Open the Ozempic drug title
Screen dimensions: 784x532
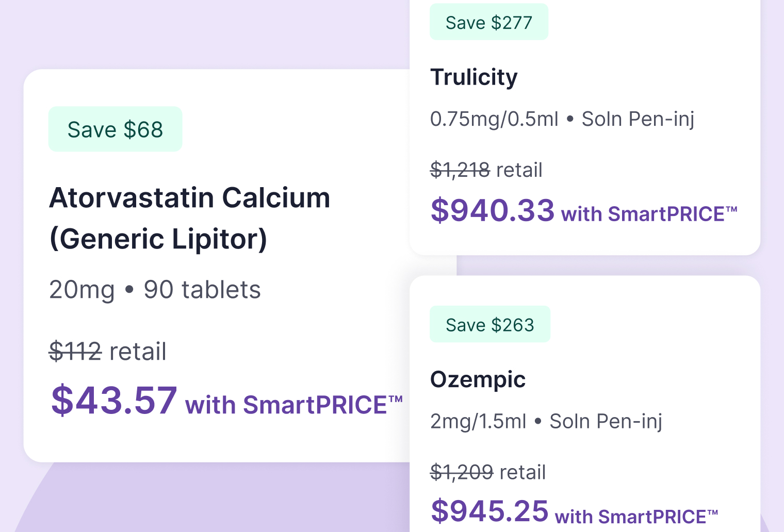[x=478, y=380]
